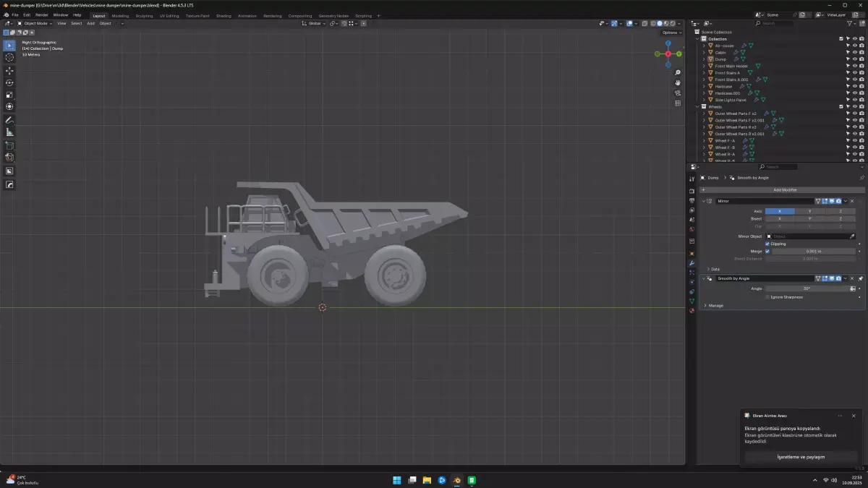Click the zoom magnifier viewport icon
Image resolution: width=868 pixels, height=488 pixels.
(x=678, y=72)
